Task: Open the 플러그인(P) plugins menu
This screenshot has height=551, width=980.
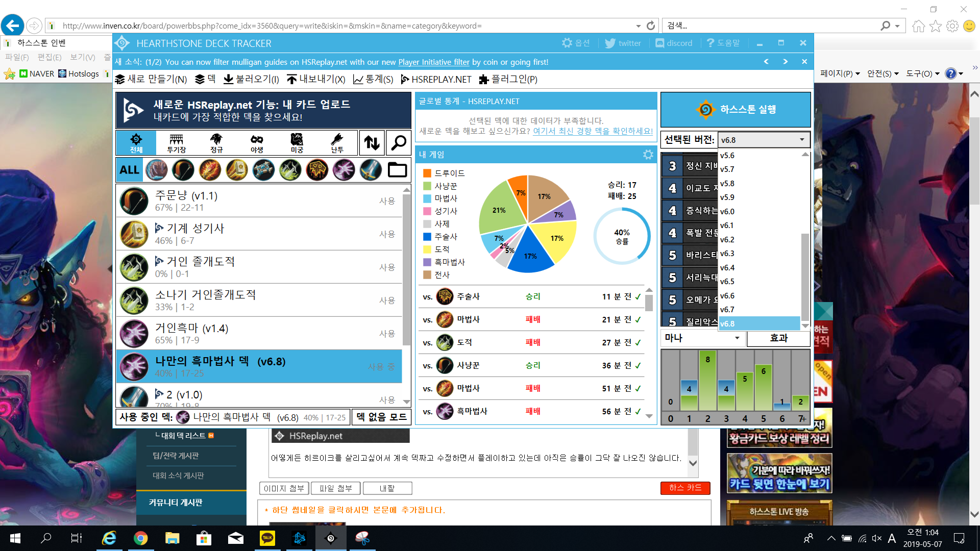Action: point(508,79)
